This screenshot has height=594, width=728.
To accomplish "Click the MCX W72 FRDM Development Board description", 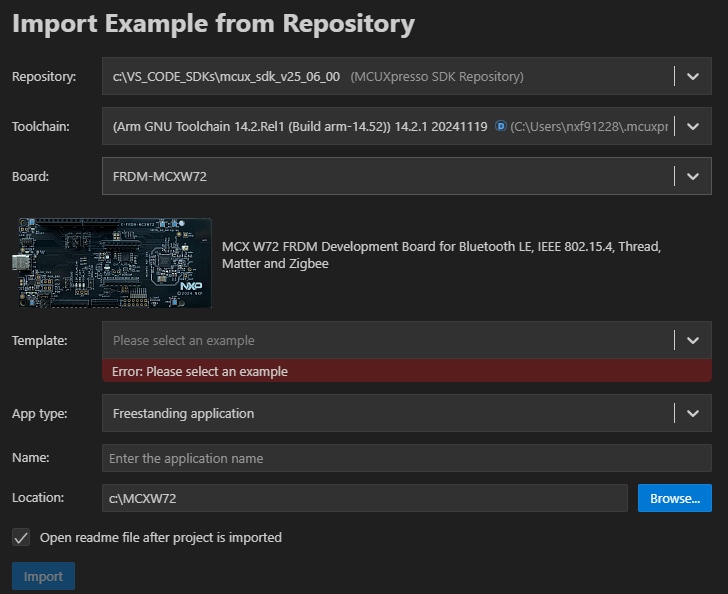I will [441, 255].
